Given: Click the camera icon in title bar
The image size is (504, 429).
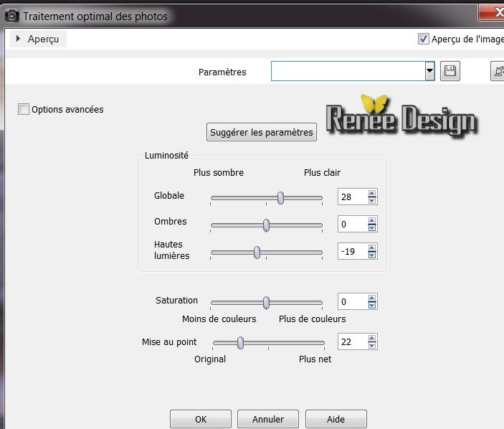Looking at the screenshot, I should pos(12,16).
